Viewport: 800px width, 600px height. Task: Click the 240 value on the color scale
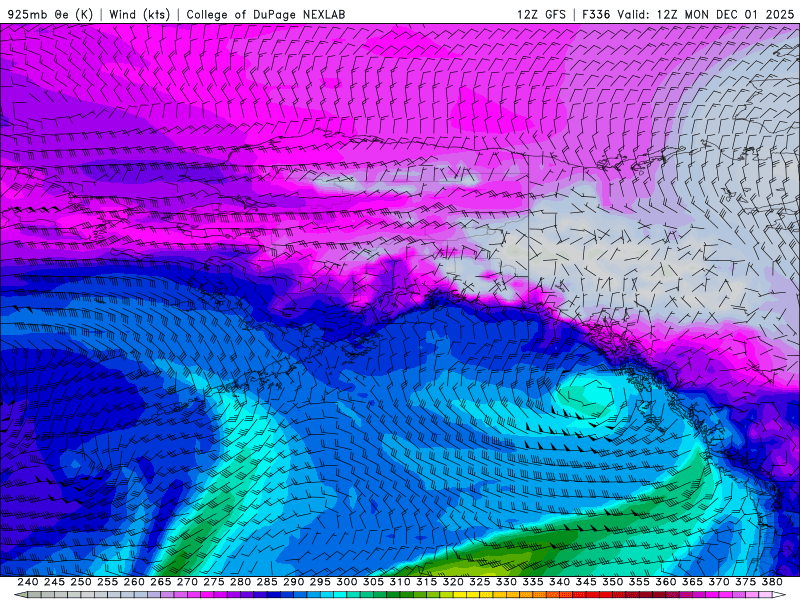tap(28, 582)
